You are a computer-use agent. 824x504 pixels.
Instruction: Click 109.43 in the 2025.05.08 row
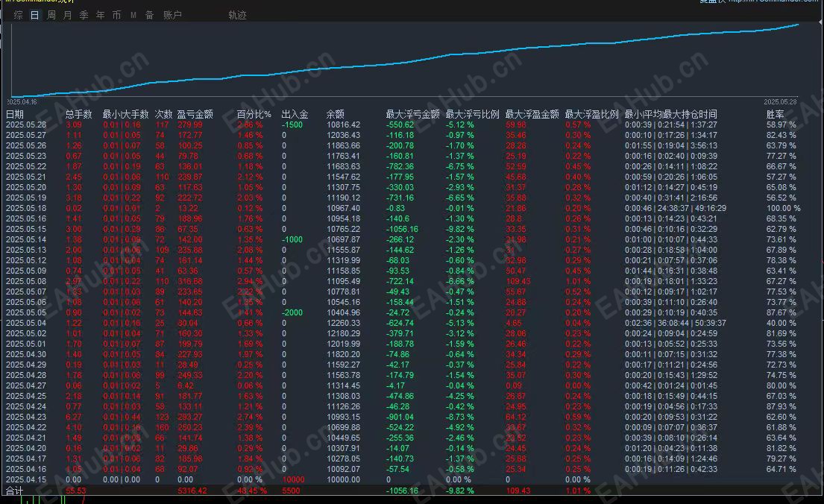(518, 281)
